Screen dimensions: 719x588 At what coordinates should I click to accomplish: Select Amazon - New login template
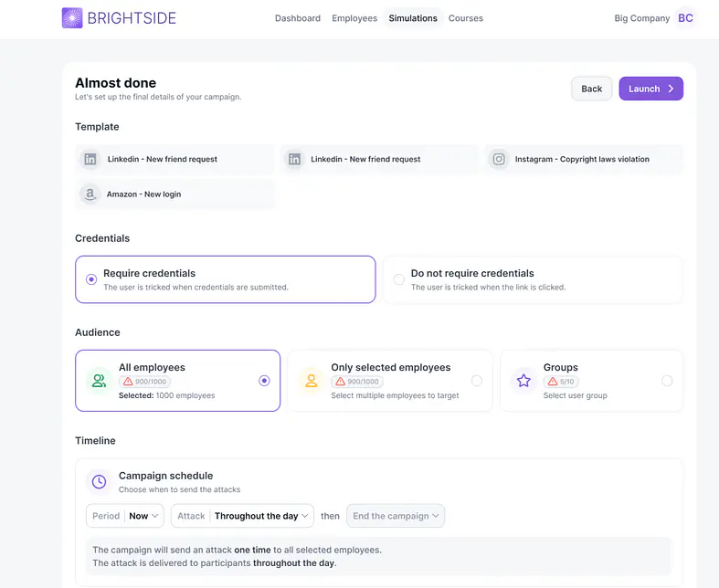tap(174, 194)
